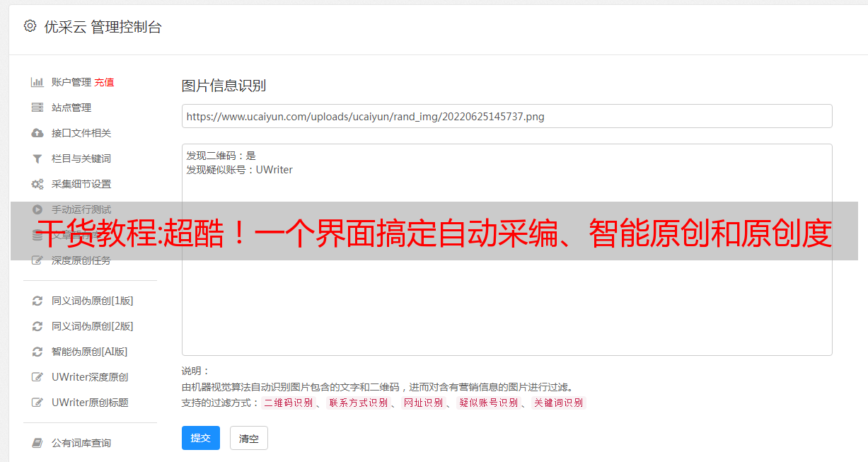Viewport: 868px width, 462px height.
Task: Click the cloud upload icon for 接口文件相关
Action: 37,133
